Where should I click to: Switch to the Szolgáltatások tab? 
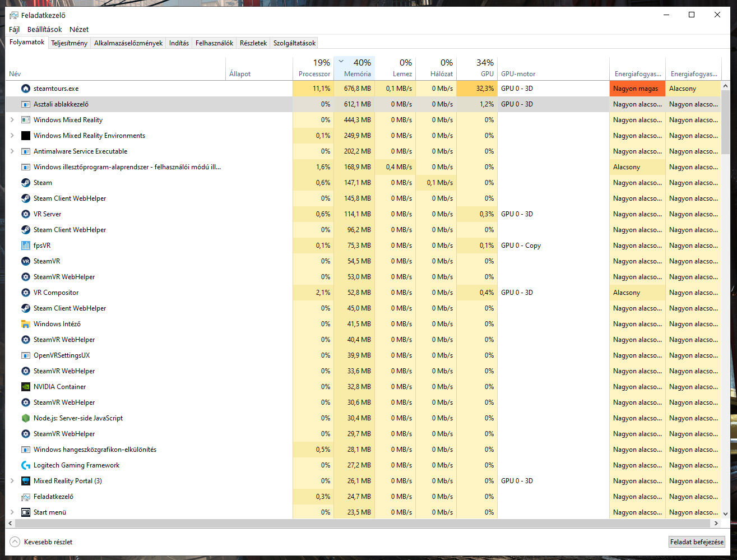[x=294, y=43]
